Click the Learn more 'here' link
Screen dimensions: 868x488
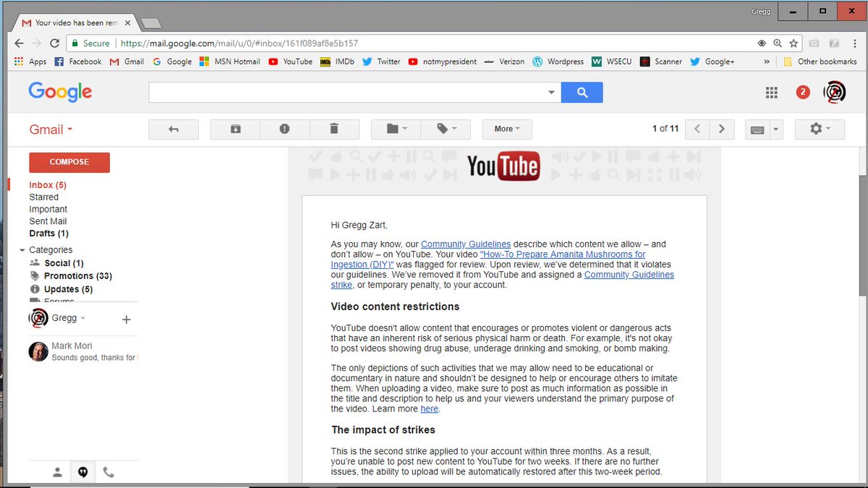[429, 408]
